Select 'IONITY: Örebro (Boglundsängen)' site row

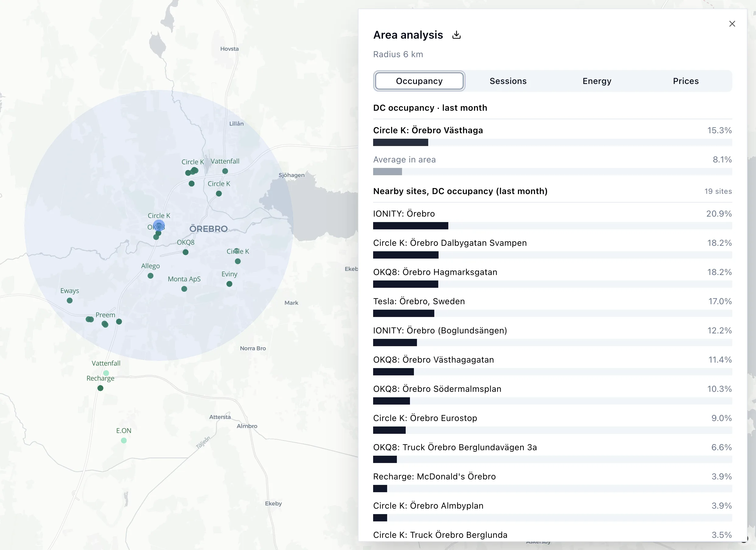coord(553,336)
